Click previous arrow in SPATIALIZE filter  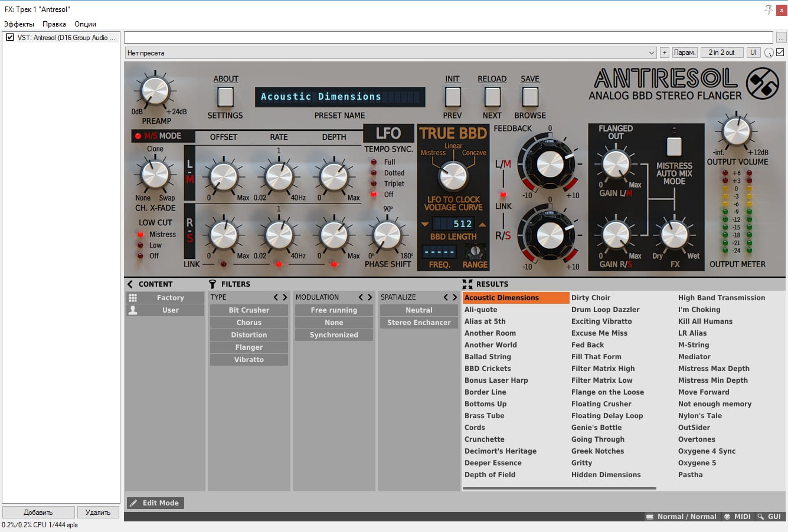[x=446, y=297]
